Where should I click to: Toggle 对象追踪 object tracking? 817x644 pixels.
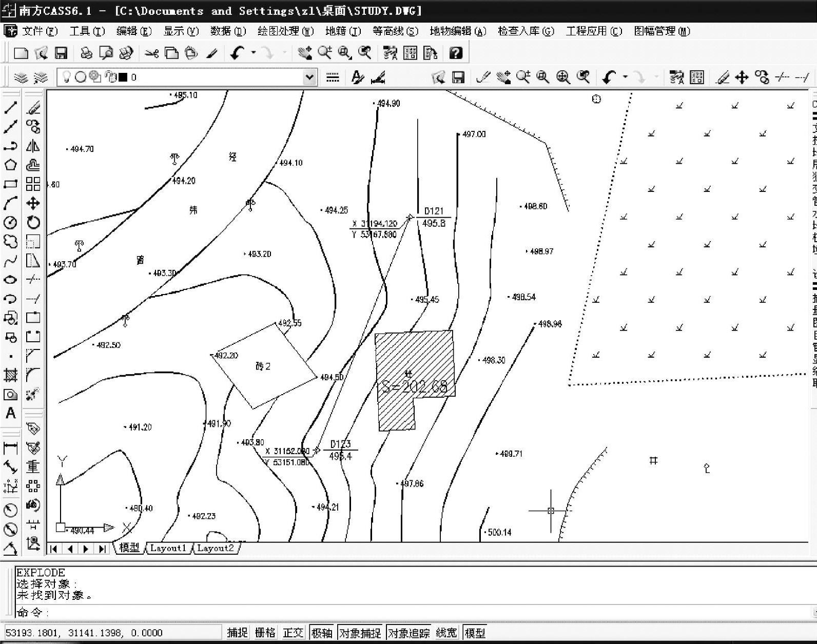tap(408, 633)
